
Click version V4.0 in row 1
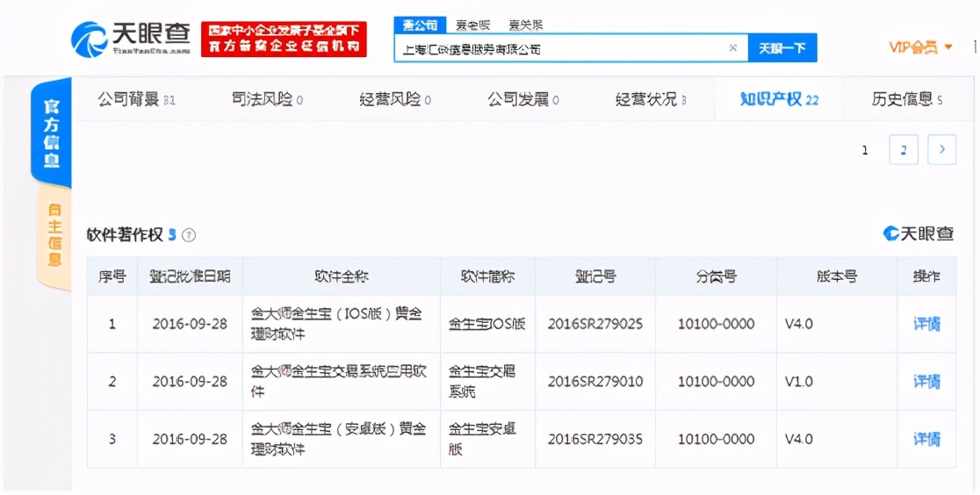point(799,325)
